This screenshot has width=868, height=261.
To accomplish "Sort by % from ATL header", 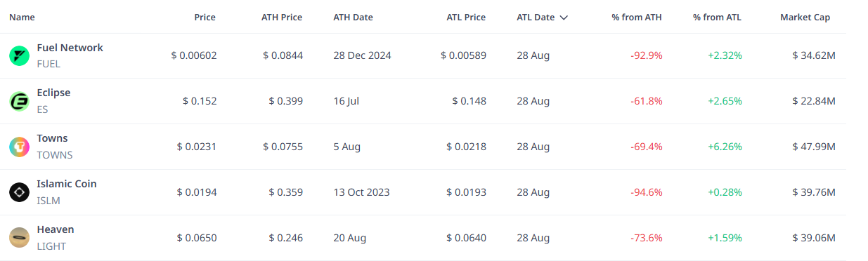I will 717,18.
